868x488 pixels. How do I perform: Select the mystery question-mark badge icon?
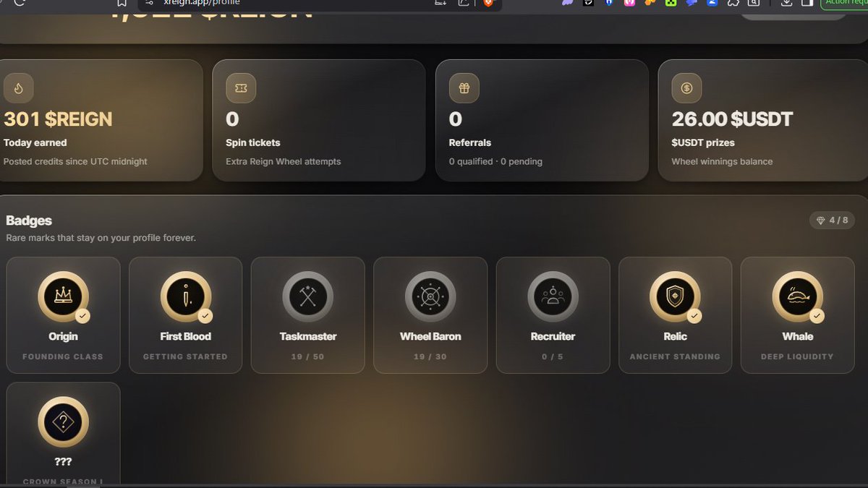click(63, 421)
